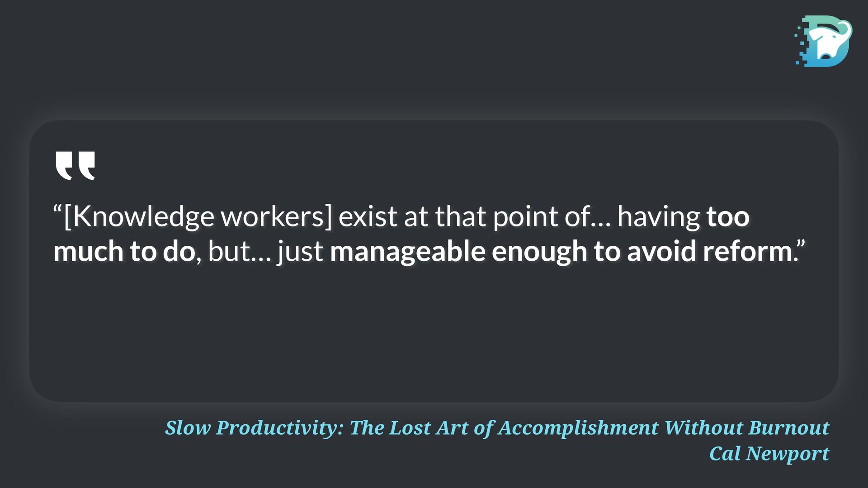The height and width of the screenshot is (488, 868).
Task: Click the word "exist" in the quote
Action: [368, 216]
